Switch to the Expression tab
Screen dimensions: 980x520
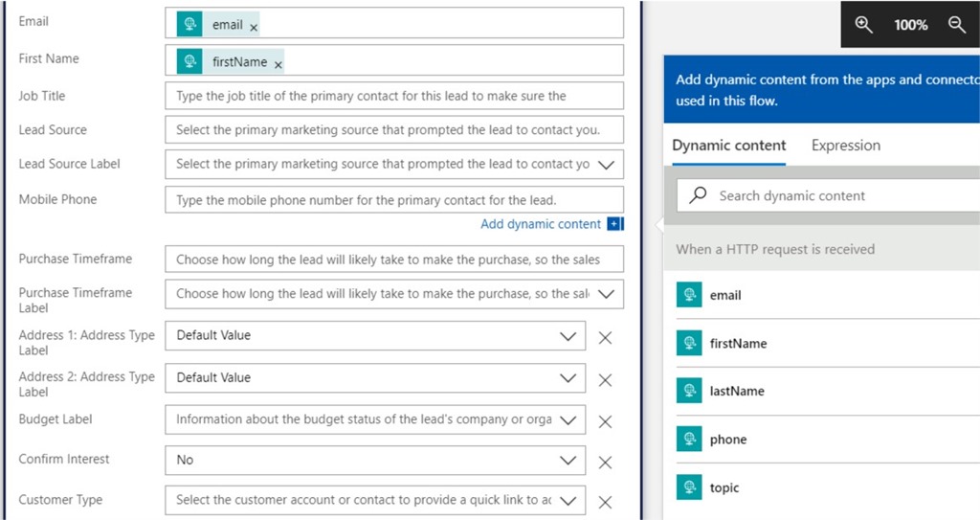(845, 146)
